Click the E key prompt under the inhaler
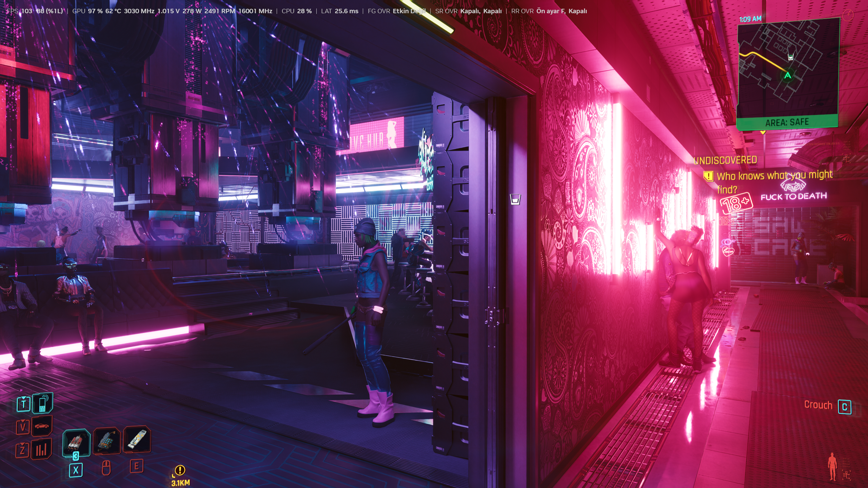Image resolution: width=868 pixels, height=488 pixels. pyautogui.click(x=137, y=466)
